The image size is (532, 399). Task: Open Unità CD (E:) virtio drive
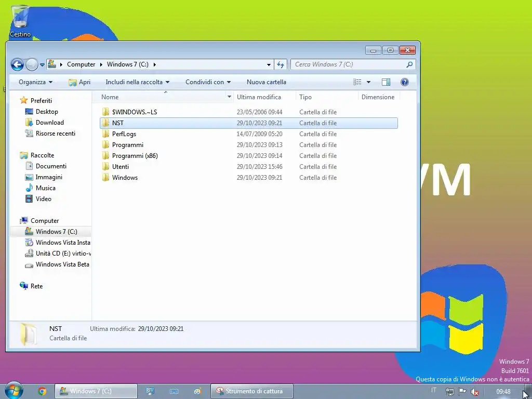click(63, 254)
